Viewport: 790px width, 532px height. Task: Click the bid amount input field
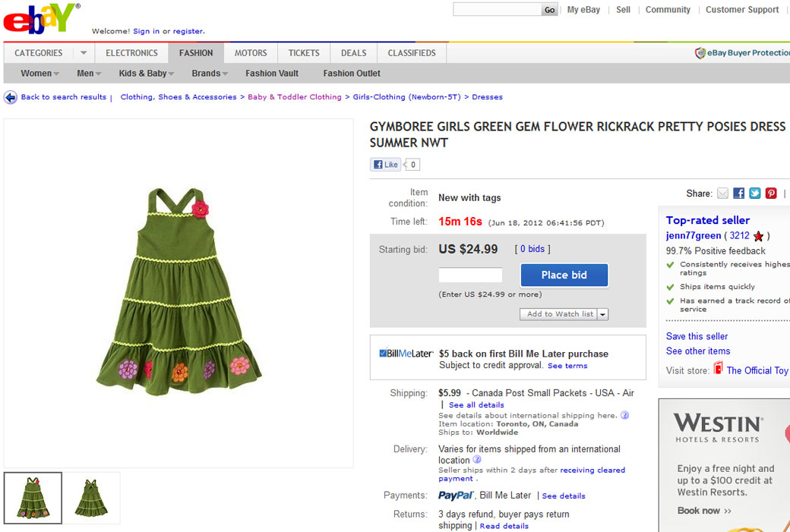click(x=470, y=275)
